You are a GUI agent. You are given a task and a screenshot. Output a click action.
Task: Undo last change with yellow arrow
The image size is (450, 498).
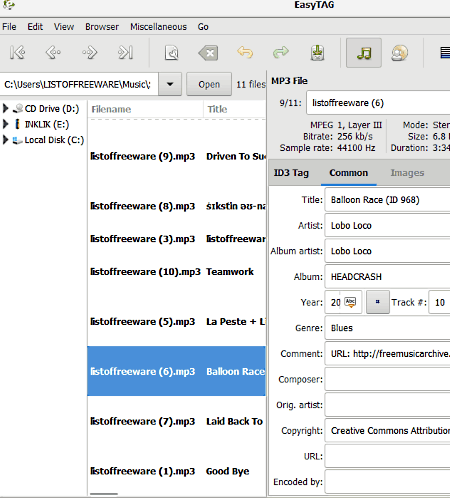[x=245, y=53]
